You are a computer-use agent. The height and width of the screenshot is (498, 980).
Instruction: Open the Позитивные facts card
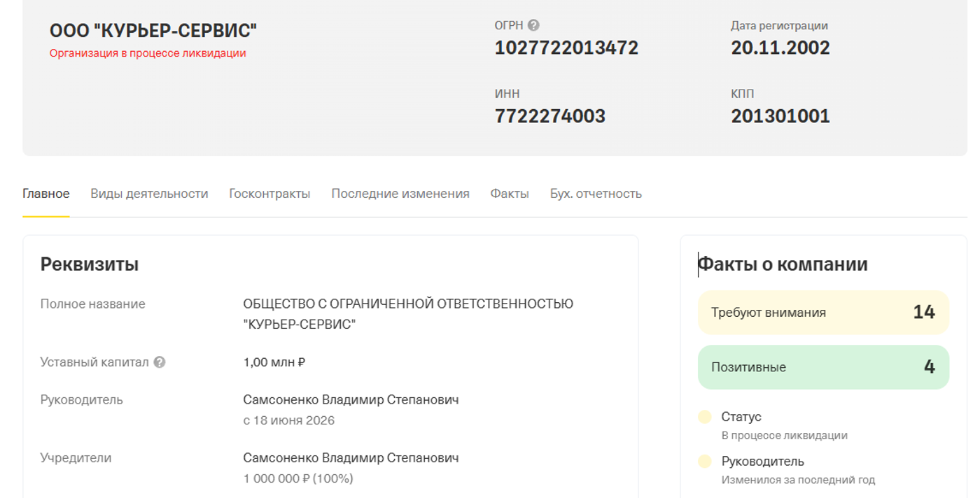pos(823,367)
